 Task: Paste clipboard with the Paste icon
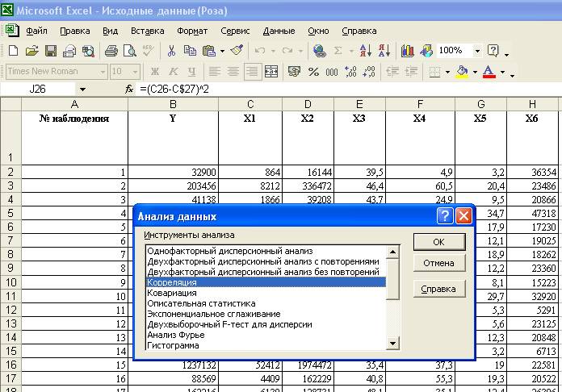coord(209,51)
